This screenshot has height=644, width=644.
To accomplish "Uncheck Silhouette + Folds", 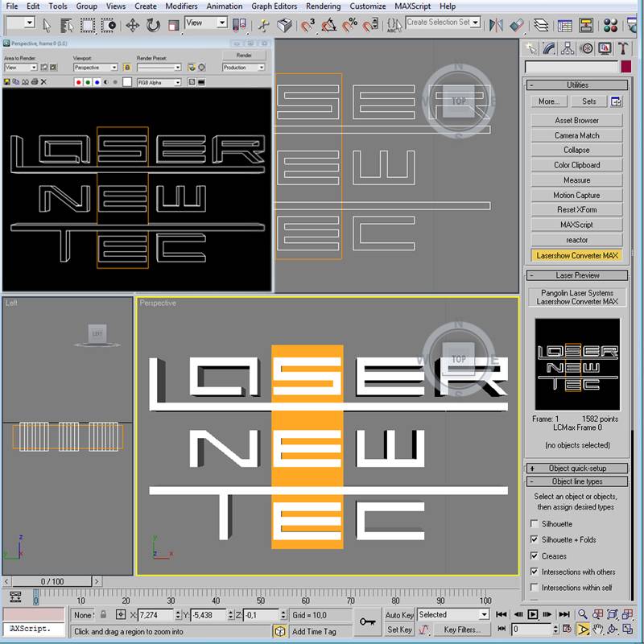I will click(x=535, y=539).
